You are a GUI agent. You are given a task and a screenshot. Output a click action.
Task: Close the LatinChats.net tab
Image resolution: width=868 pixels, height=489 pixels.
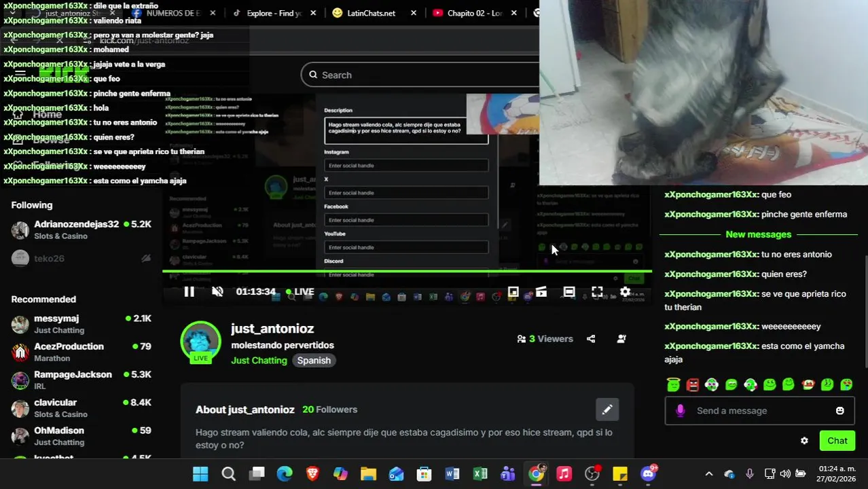(415, 13)
